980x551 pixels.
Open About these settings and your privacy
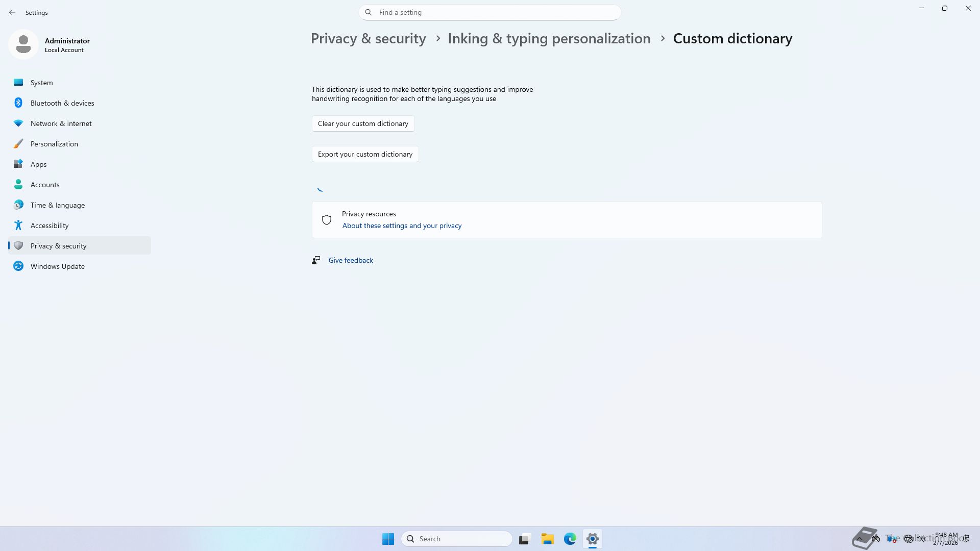(x=402, y=226)
